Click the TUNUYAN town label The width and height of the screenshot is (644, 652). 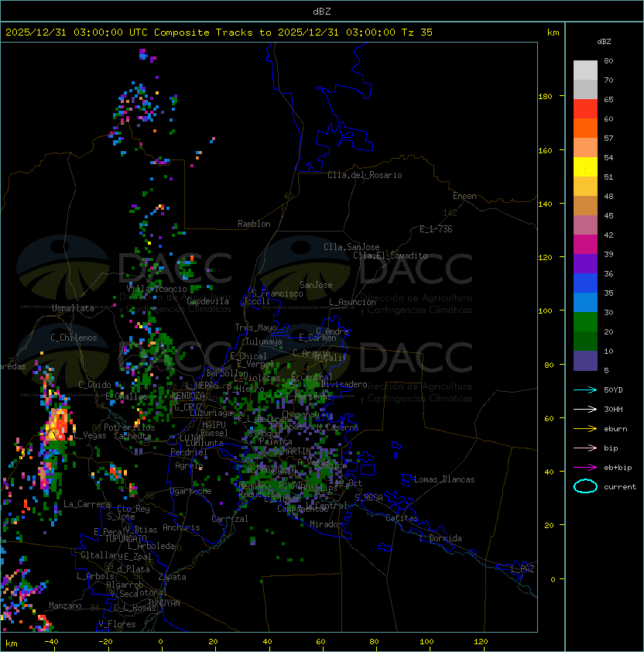coord(164,603)
